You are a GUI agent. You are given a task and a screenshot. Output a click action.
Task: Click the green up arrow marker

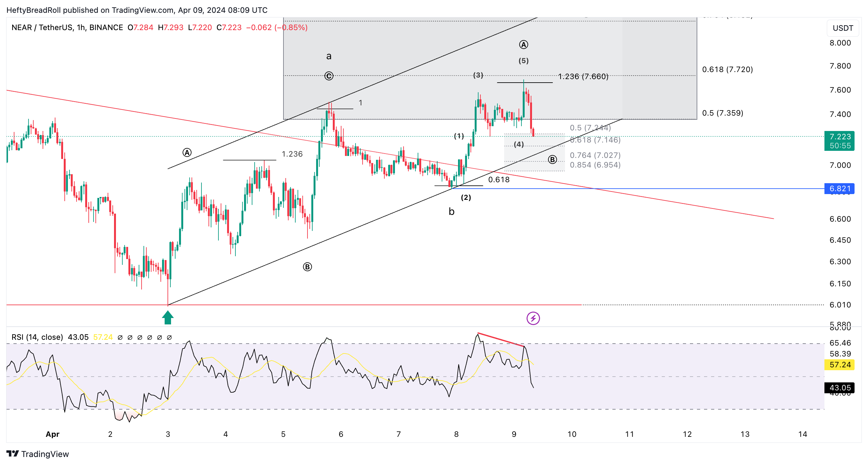pos(168,317)
